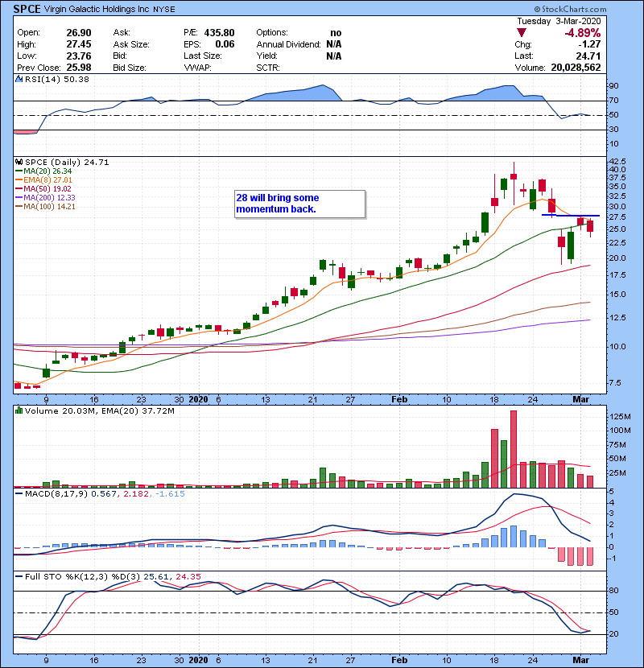644x668 pixels.
Task: Select the High value 27.45
Action: 79,44
